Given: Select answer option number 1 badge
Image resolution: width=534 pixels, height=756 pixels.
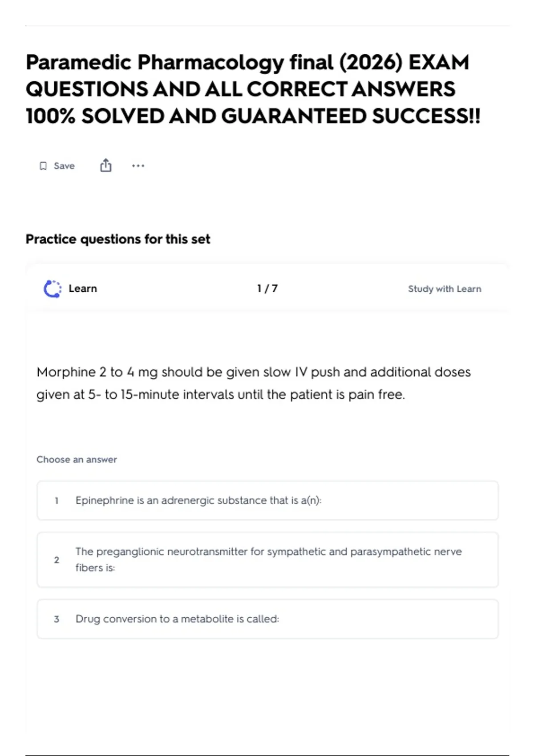Looking at the screenshot, I should pyautogui.click(x=57, y=501).
